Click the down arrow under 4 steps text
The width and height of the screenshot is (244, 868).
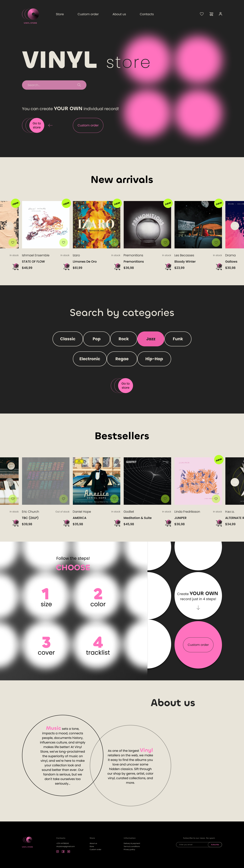[x=198, y=608]
